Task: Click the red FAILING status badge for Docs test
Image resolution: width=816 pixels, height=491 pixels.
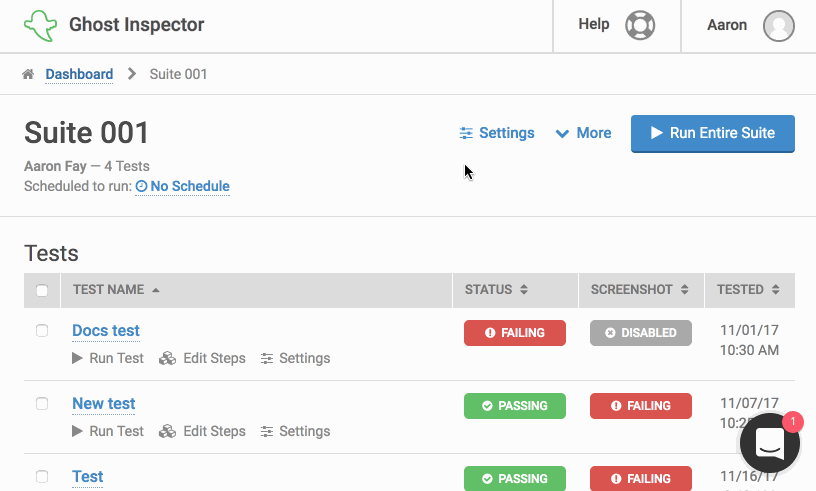Action: coord(515,333)
